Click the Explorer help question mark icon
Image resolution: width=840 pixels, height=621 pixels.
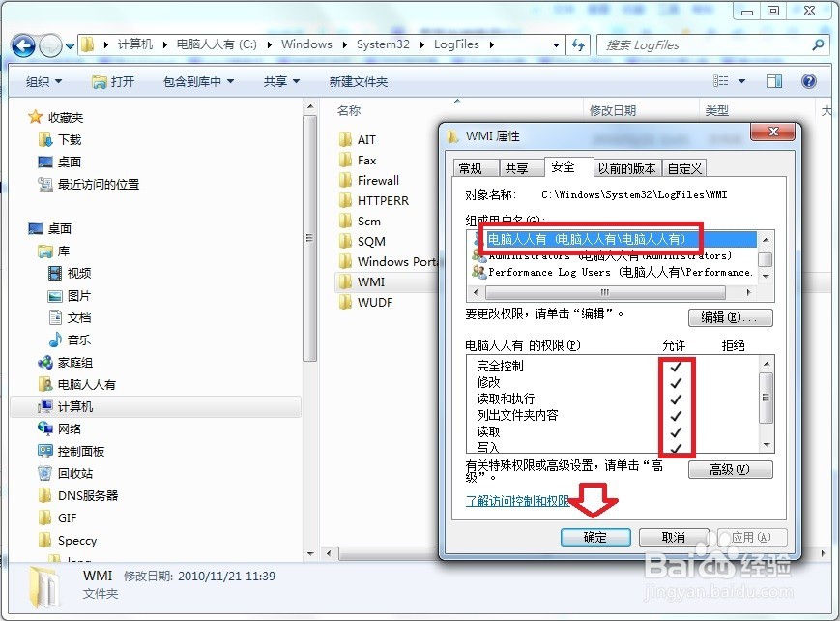(810, 81)
